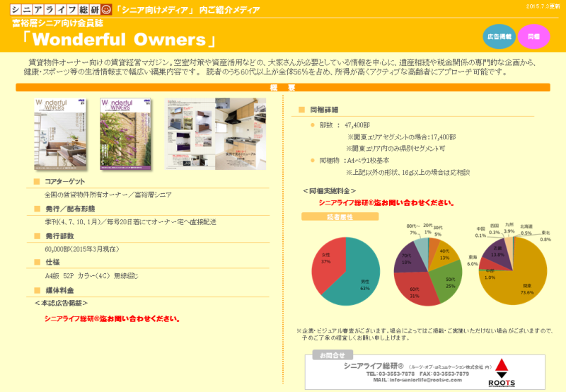Click the orange square bullet beside 媒体料金
The image size is (566, 392).
[x=37, y=290]
